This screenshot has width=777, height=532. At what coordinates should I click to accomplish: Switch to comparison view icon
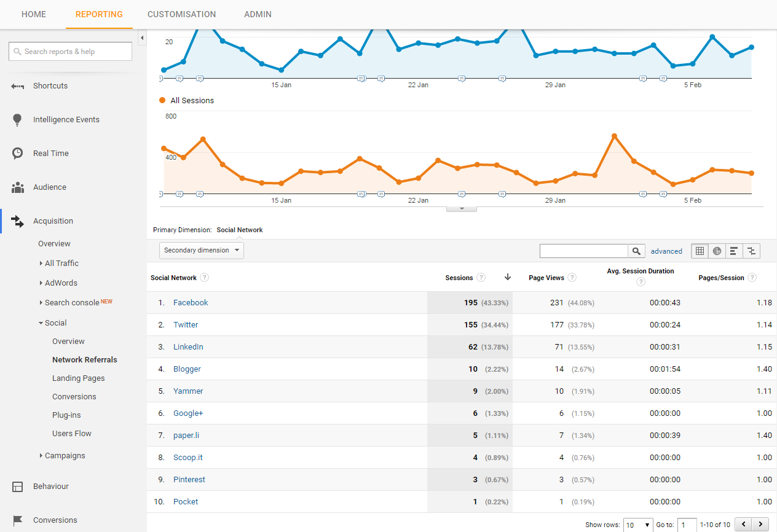pyautogui.click(x=751, y=251)
